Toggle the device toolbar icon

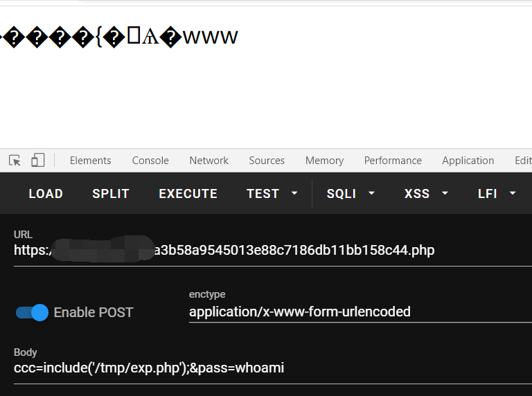[37, 161]
